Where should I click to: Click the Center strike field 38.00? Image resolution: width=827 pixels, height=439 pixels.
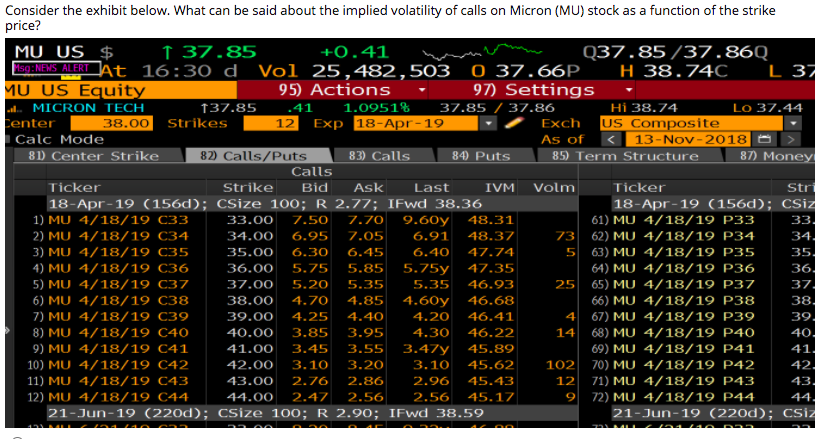pos(112,123)
